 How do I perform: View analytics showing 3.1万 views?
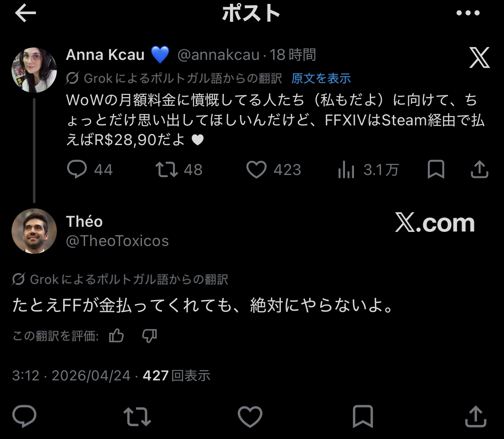(347, 170)
